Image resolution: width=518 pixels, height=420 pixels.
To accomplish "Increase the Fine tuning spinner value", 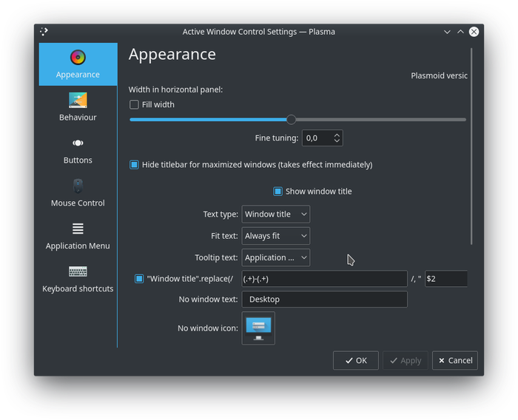I will (337, 135).
